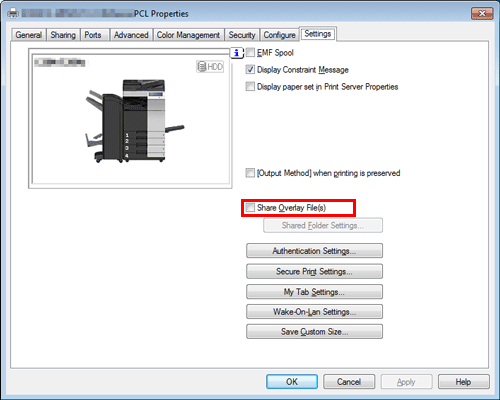Open the Configure tab

click(279, 35)
